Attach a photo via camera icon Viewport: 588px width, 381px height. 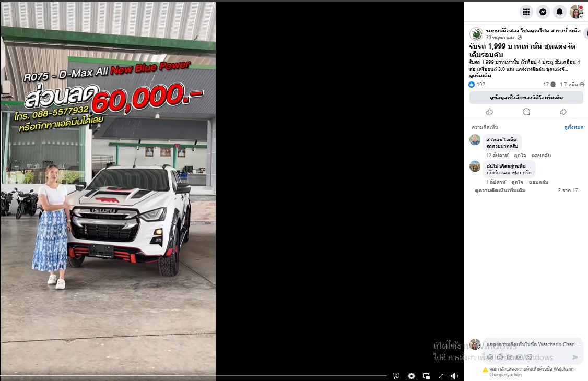tap(510, 357)
